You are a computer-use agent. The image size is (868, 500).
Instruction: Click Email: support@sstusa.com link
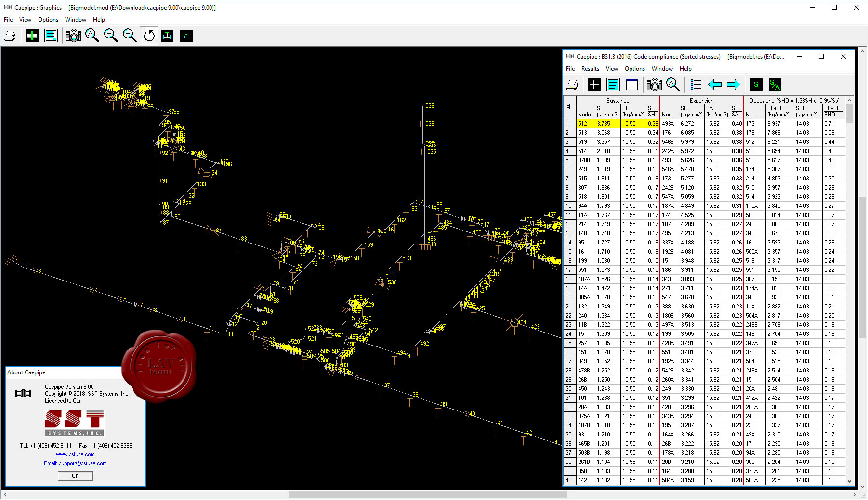pyautogui.click(x=75, y=463)
